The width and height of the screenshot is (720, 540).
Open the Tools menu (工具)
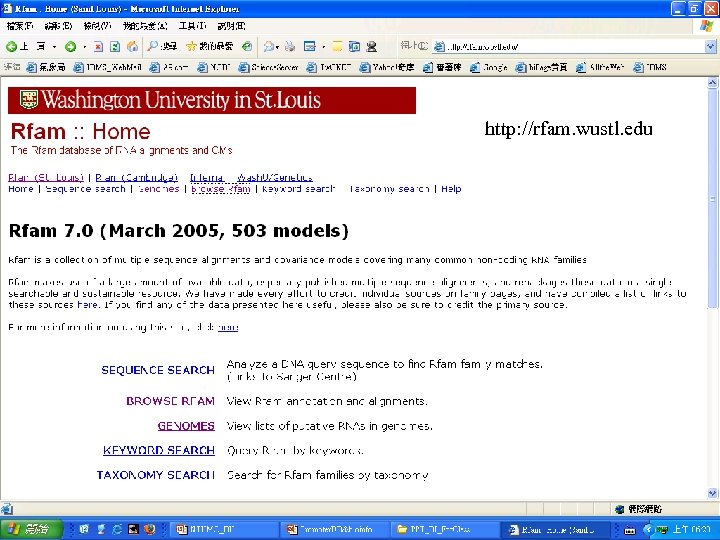[x=192, y=26]
